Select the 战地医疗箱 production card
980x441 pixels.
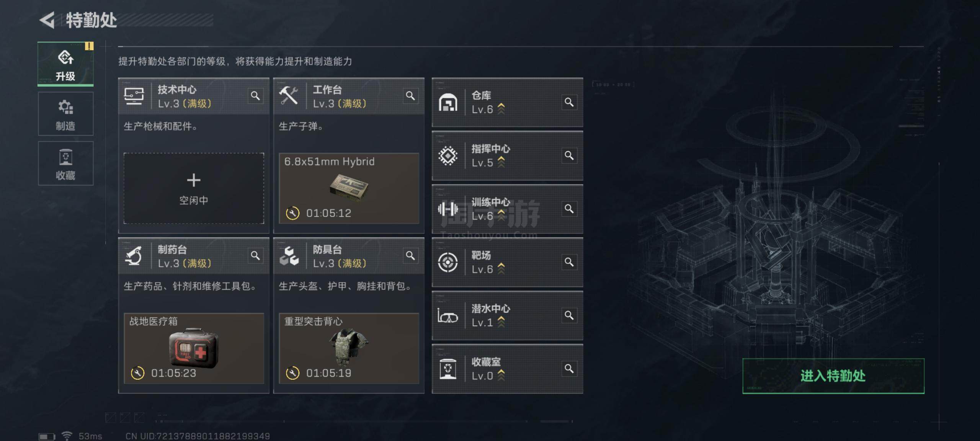pyautogui.click(x=194, y=348)
